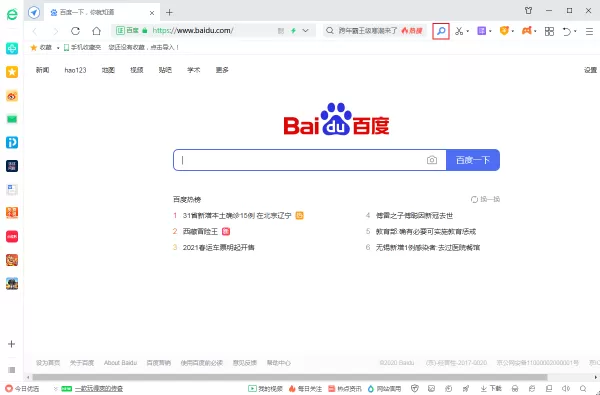Viewport: 600px width, 395px height.
Task: Click the blue compass icon left of the tab
Action: pos(34,12)
